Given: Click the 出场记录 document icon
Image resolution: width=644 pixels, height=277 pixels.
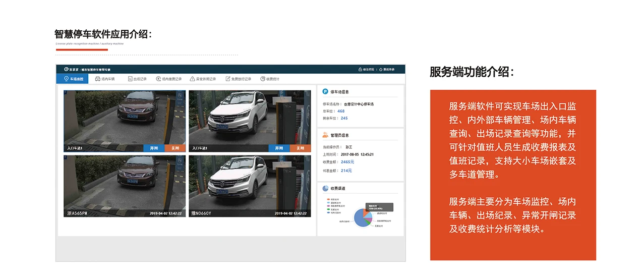Looking at the screenshot, I should (130, 79).
